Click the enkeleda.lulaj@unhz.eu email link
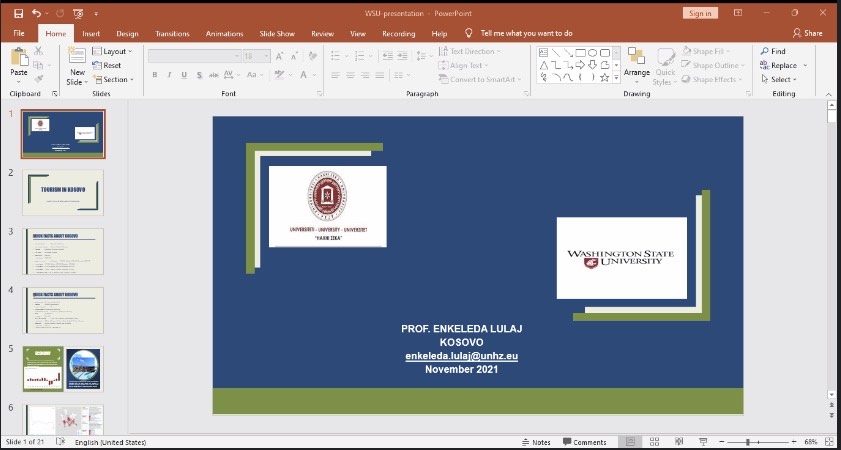This screenshot has height=450, width=841. tap(461, 356)
